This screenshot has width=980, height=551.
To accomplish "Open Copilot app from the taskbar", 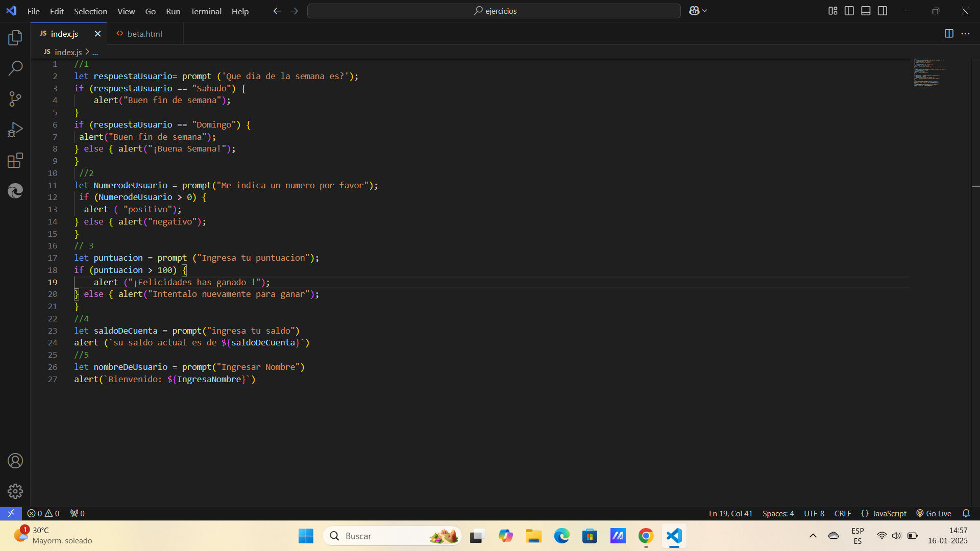I will [506, 536].
